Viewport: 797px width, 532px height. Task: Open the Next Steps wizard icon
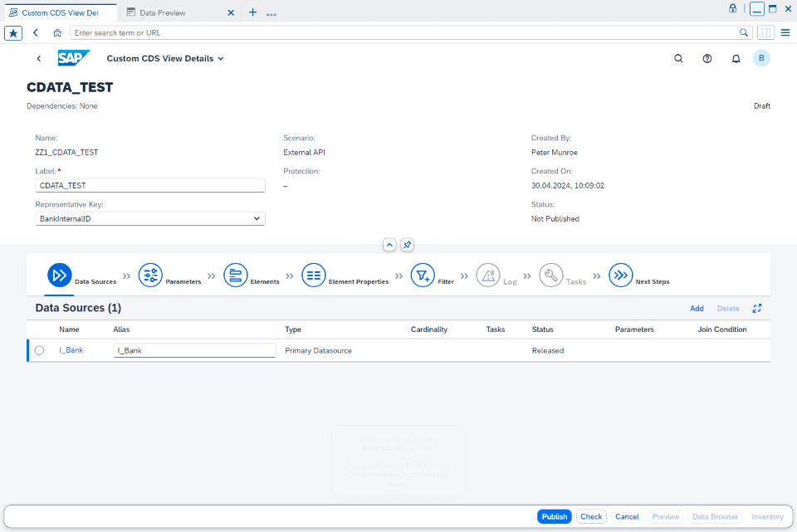coord(621,275)
